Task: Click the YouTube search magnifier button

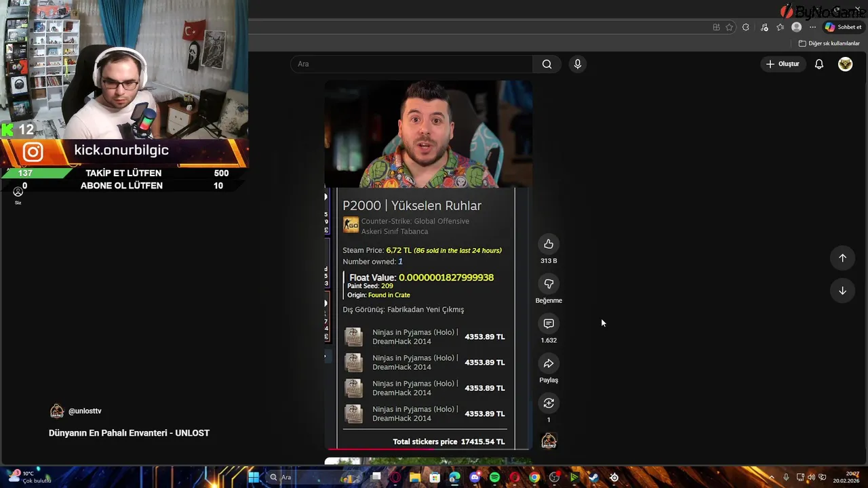Action: [547, 64]
